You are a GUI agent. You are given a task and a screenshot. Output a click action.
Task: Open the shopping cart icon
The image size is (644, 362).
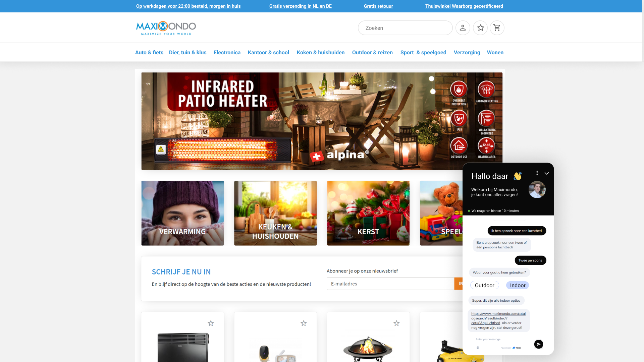[x=497, y=28]
